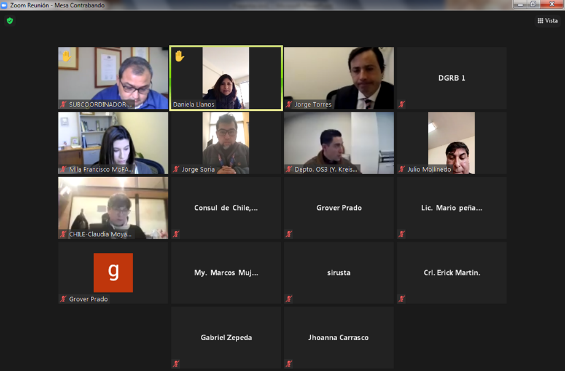Click the raised hand icon on Daniela Llanos

click(x=179, y=56)
